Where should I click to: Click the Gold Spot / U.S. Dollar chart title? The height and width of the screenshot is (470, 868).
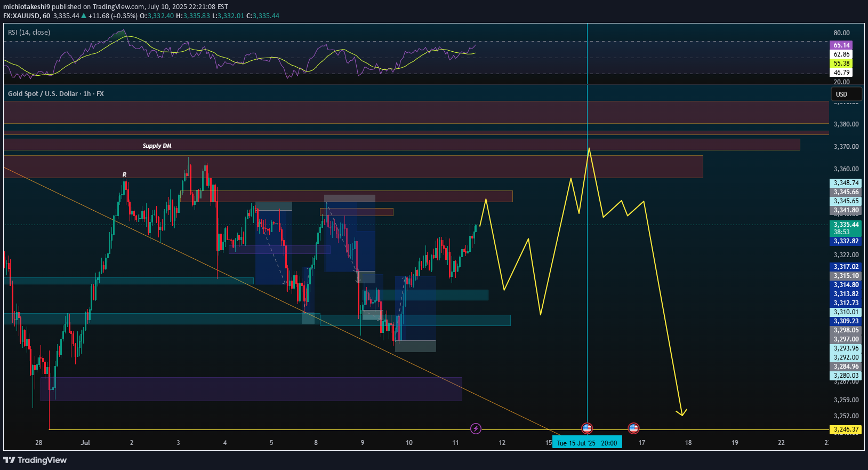56,93
